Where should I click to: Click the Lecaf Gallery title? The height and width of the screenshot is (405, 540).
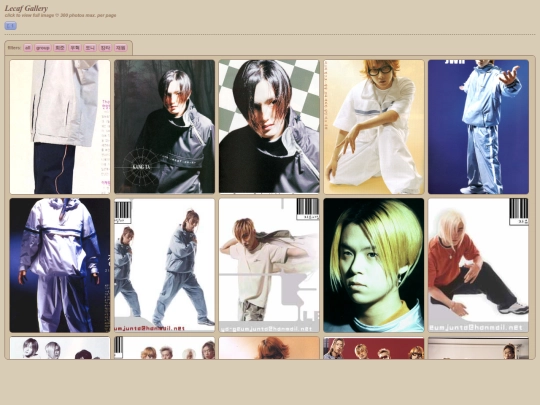click(x=26, y=8)
